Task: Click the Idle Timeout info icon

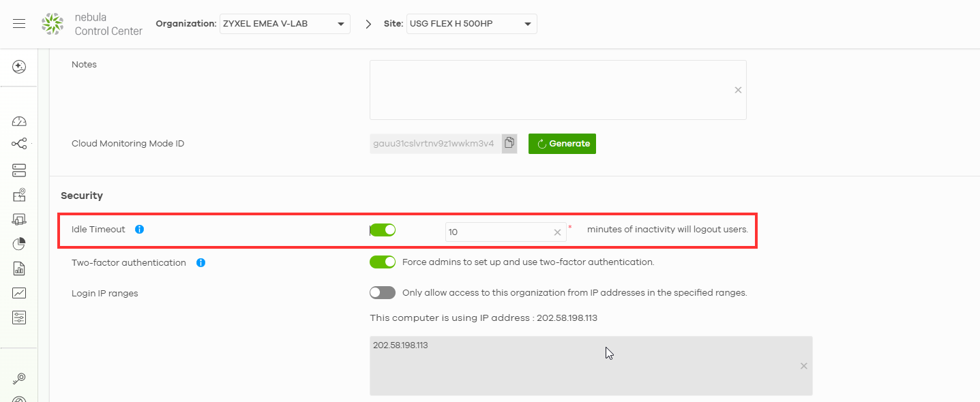Action: click(x=139, y=230)
